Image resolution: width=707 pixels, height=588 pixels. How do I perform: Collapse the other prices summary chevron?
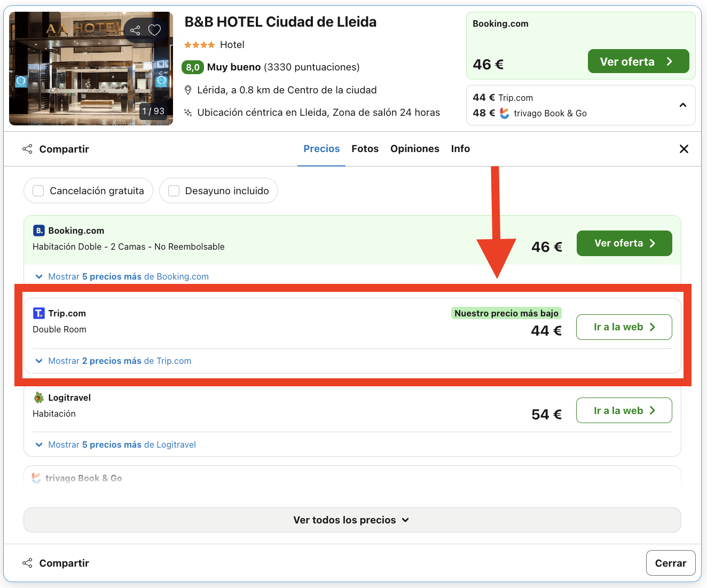[682, 105]
